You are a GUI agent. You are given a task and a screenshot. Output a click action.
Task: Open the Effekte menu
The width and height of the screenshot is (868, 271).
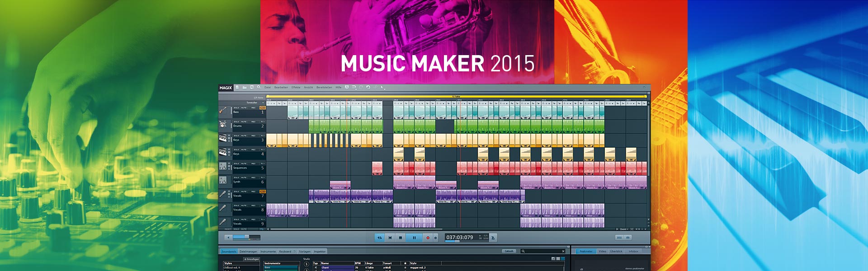(x=296, y=87)
